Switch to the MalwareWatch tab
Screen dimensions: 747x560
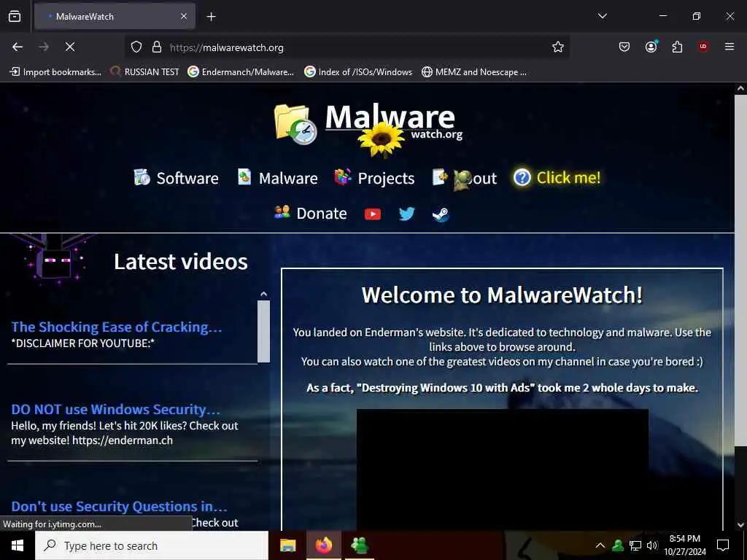(x=115, y=16)
